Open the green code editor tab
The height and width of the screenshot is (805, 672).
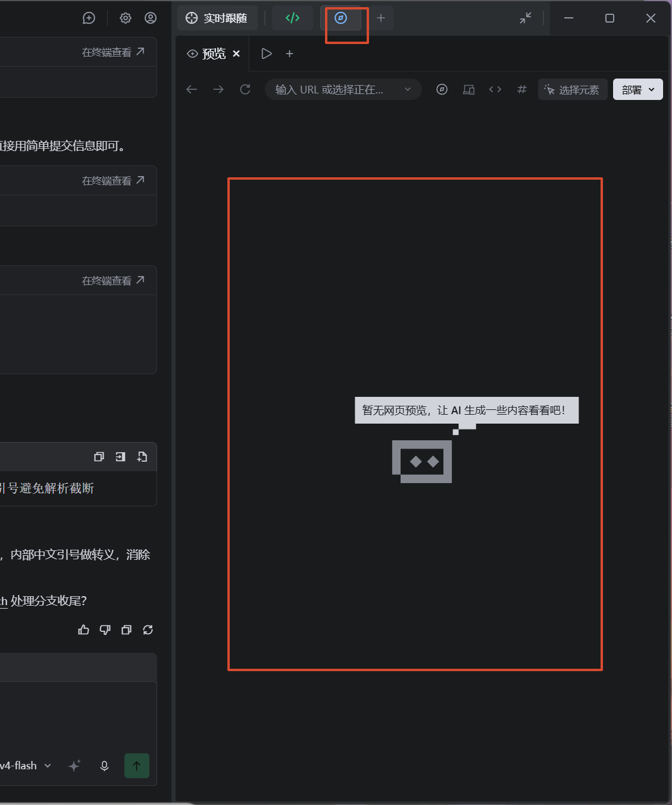292,18
